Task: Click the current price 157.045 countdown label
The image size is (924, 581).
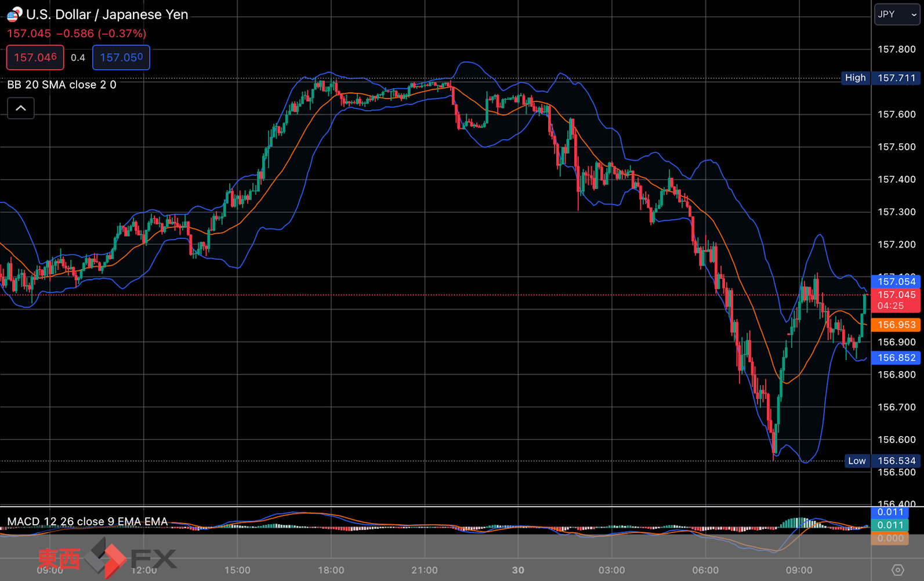Action: (x=896, y=300)
